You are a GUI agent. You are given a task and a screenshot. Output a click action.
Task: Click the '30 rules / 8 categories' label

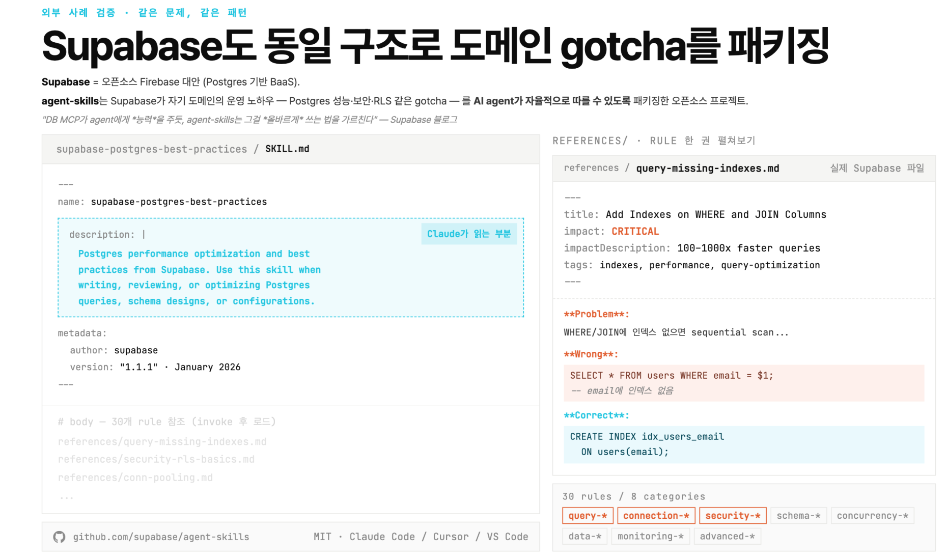(633, 496)
